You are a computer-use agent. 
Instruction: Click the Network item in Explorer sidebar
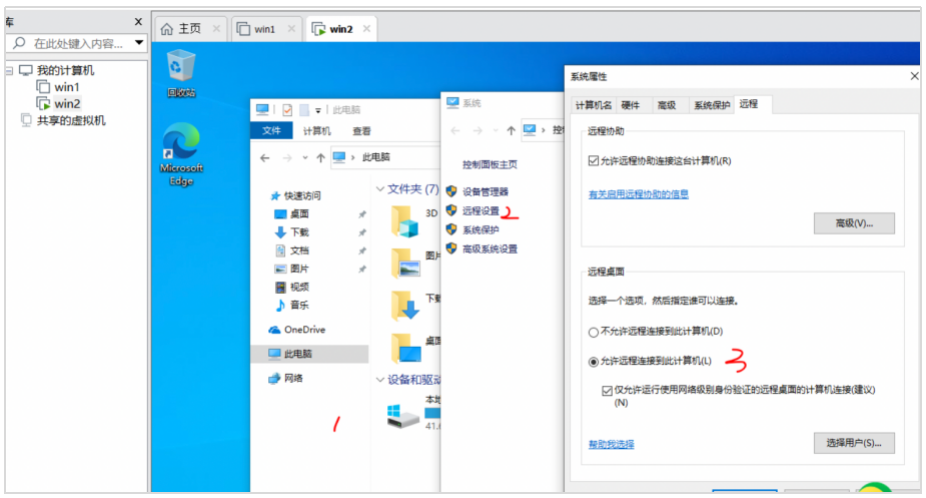click(x=293, y=378)
